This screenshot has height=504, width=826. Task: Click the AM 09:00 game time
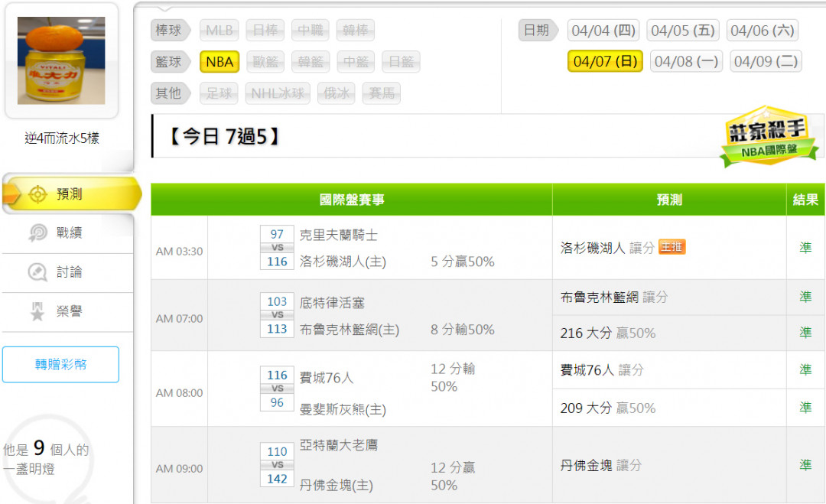(x=179, y=469)
